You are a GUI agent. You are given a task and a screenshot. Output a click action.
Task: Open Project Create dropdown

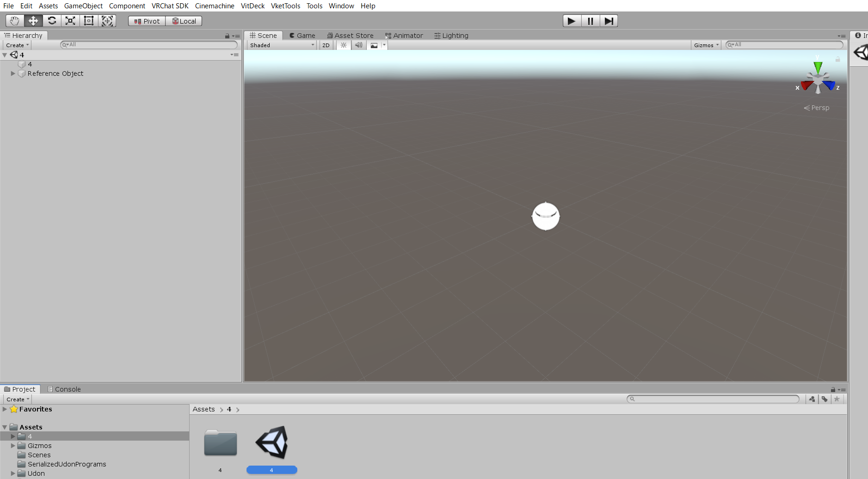point(18,399)
